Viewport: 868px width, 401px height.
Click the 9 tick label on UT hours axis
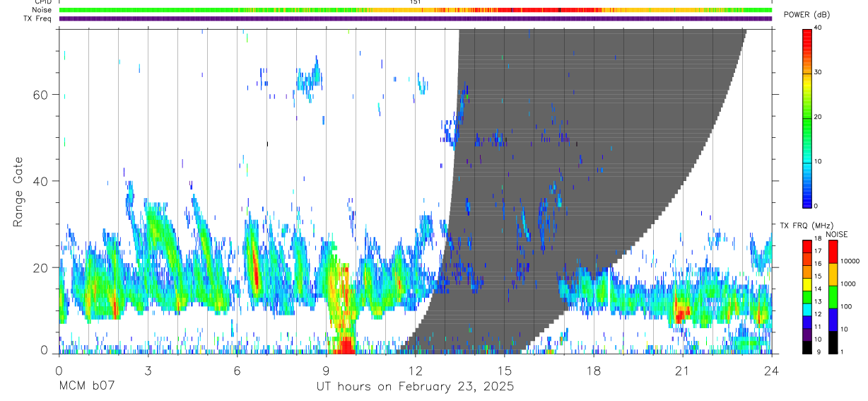pyautogui.click(x=326, y=370)
